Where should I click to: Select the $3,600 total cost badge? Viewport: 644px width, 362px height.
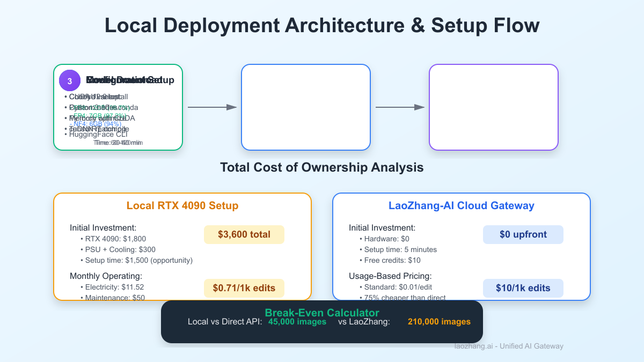point(244,234)
